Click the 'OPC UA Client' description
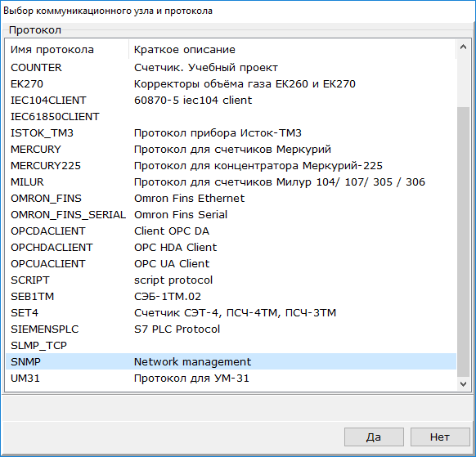This screenshot has height=457, width=476. pyautogui.click(x=172, y=264)
